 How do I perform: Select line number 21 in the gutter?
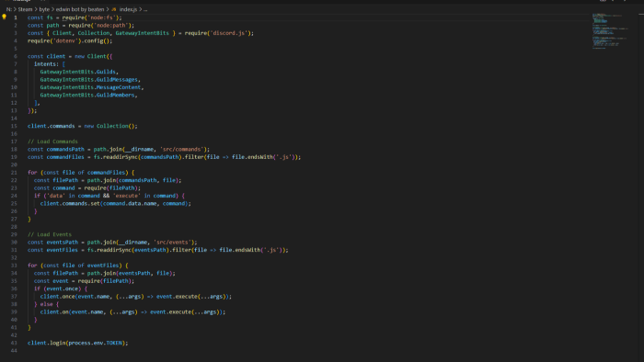point(14,172)
